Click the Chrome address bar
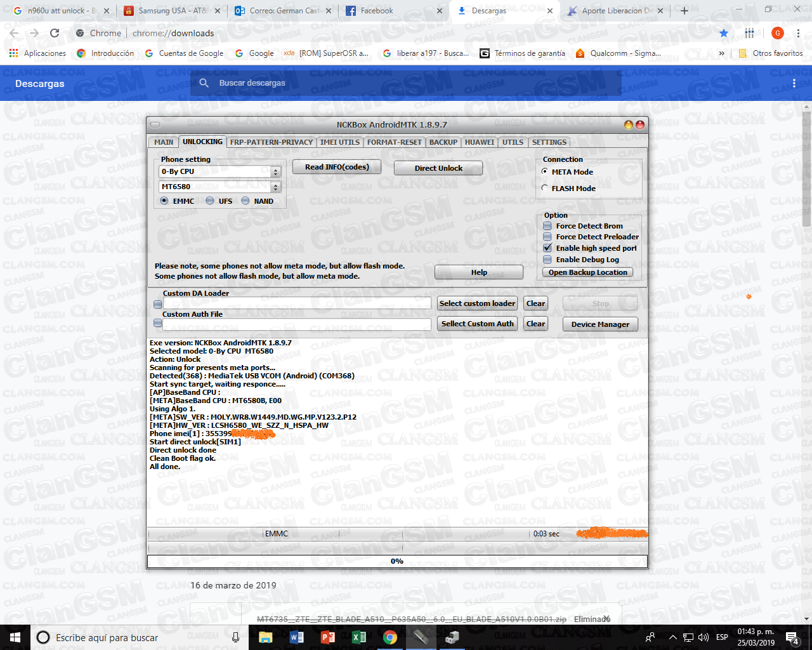 [393, 33]
